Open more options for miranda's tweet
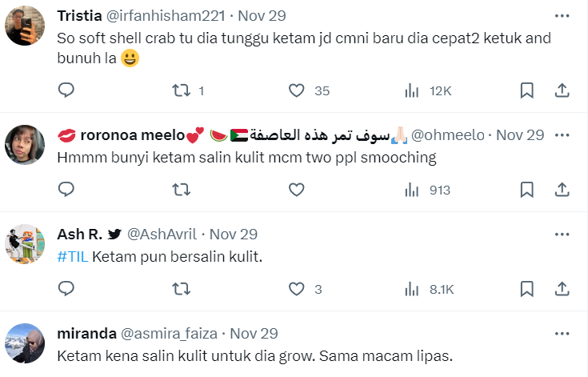588x377 pixels. 562,333
